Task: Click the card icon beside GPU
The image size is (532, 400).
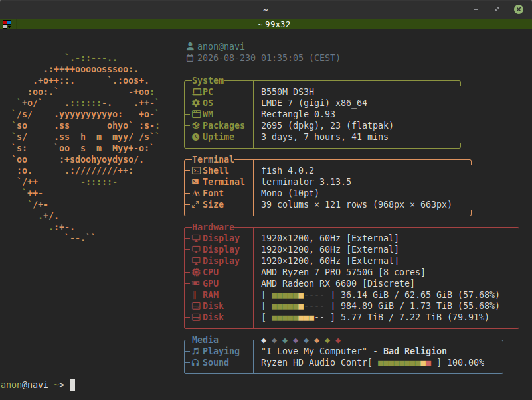Action: [x=196, y=283]
